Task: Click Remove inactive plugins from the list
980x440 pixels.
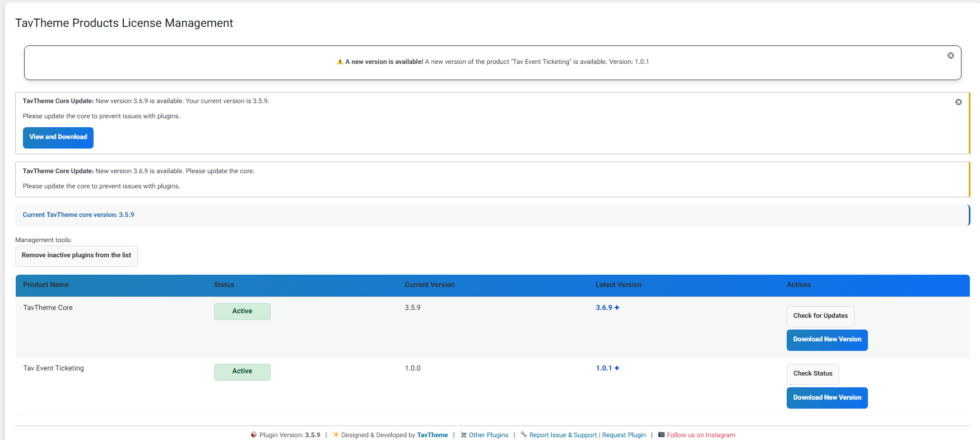Action: coord(76,256)
